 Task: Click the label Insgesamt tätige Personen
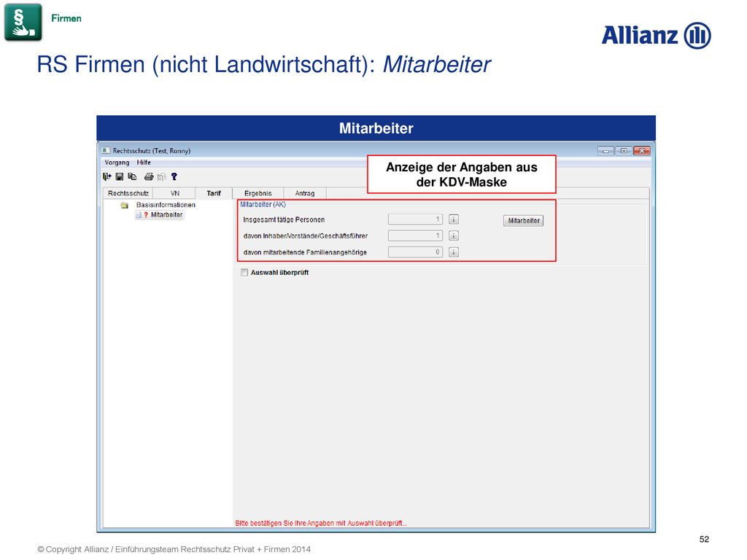click(284, 219)
